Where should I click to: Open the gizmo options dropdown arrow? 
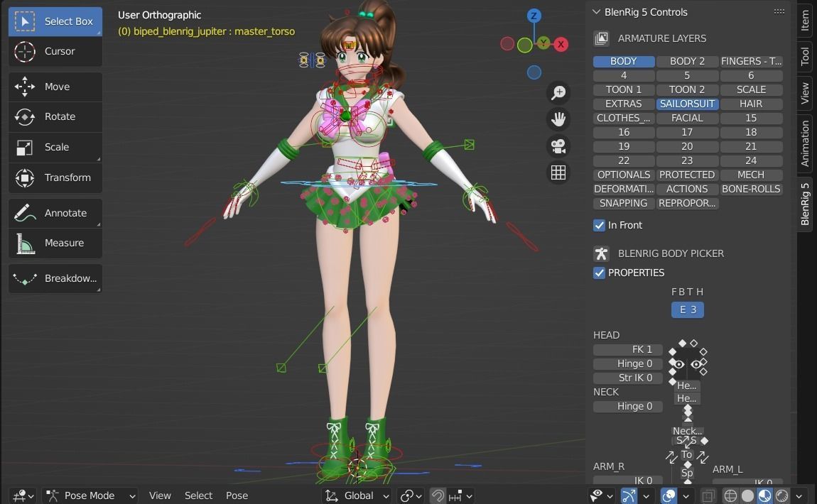(646, 495)
